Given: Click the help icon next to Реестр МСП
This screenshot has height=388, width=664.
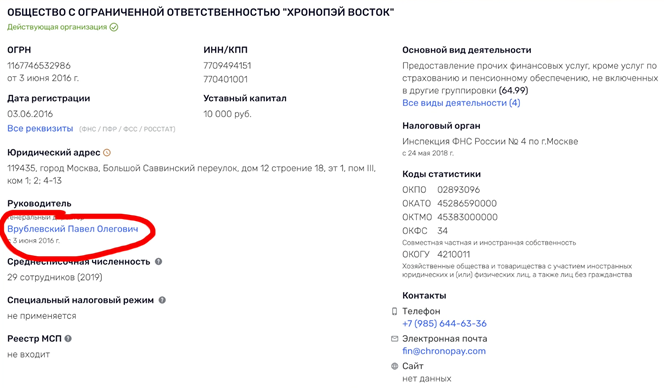Looking at the screenshot, I should click(68, 339).
